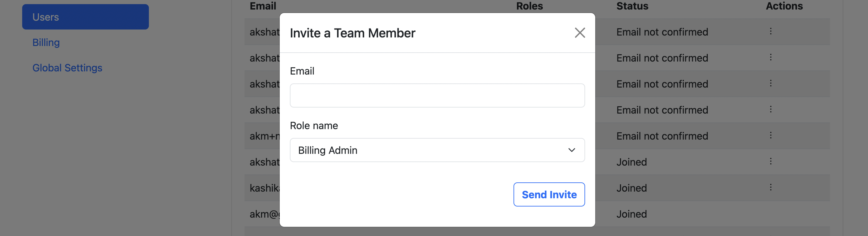This screenshot has height=236, width=868.
Task: Open actions menu for the third user row
Action: (x=770, y=83)
